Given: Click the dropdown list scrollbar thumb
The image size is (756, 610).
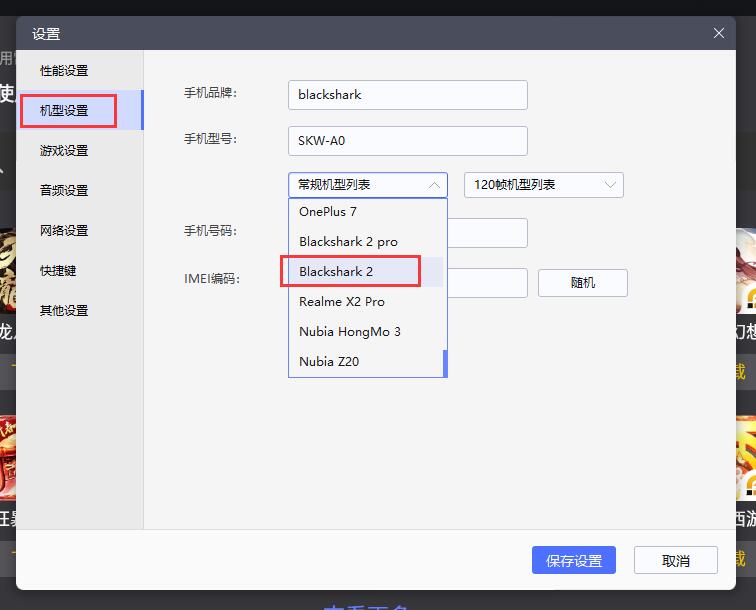Looking at the screenshot, I should 445,363.
